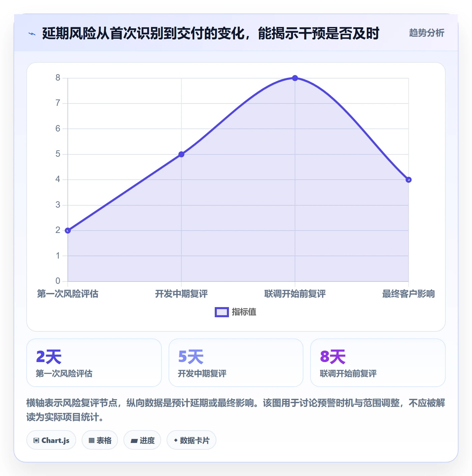Click the 最终客户影响 x-axis label

pos(409,294)
